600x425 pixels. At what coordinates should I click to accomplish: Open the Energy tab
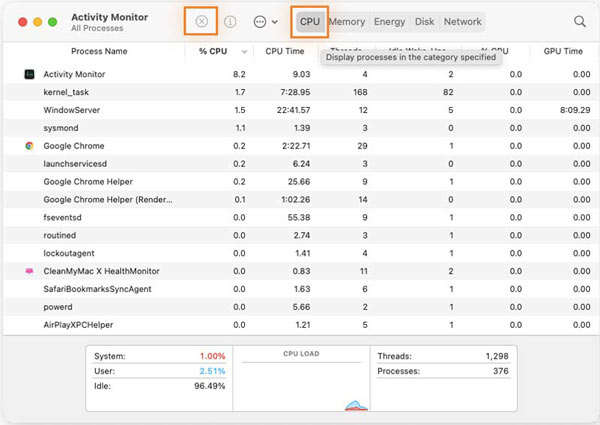pos(389,22)
